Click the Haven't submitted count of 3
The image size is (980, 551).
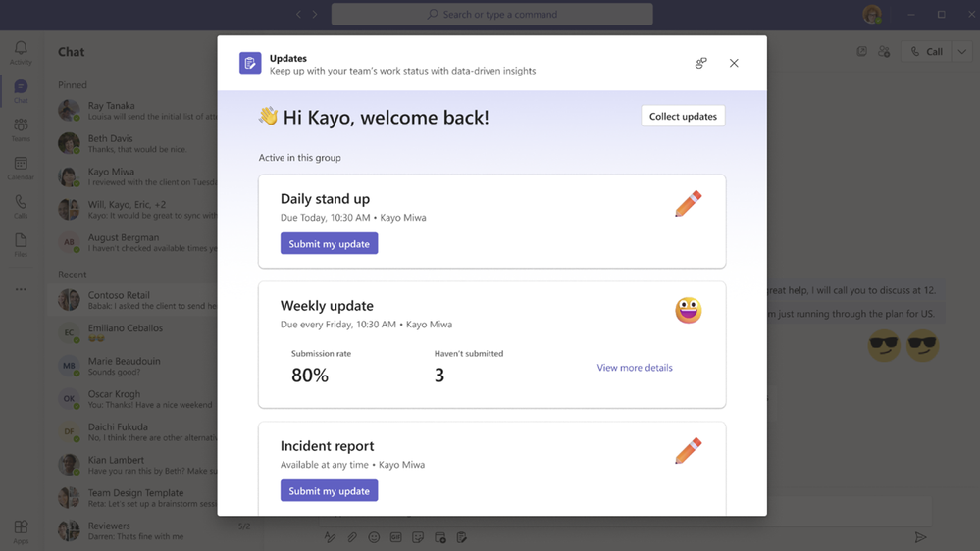pyautogui.click(x=439, y=375)
